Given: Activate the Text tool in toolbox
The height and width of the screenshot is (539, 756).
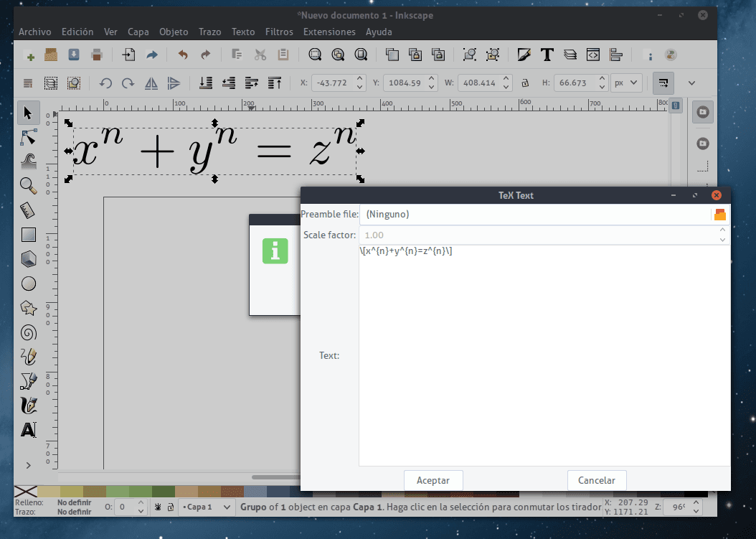Looking at the screenshot, I should click(29, 430).
